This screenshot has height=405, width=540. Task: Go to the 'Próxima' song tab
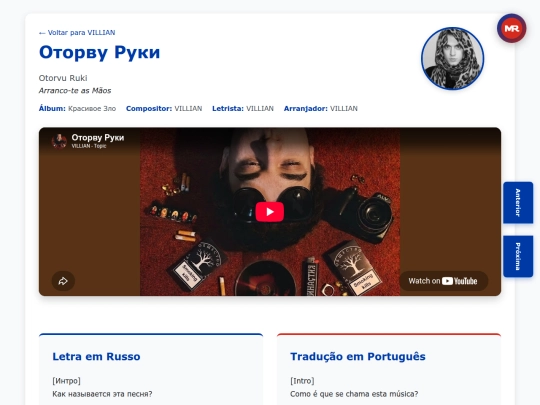pyautogui.click(x=518, y=256)
